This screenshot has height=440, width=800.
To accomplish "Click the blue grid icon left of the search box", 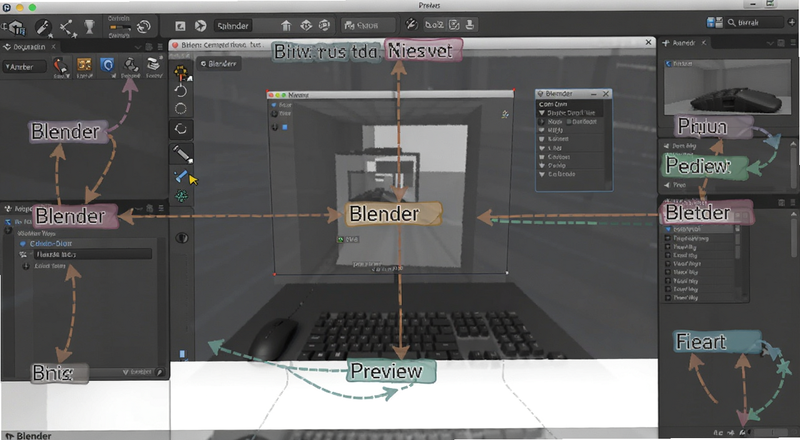I will tap(714, 22).
